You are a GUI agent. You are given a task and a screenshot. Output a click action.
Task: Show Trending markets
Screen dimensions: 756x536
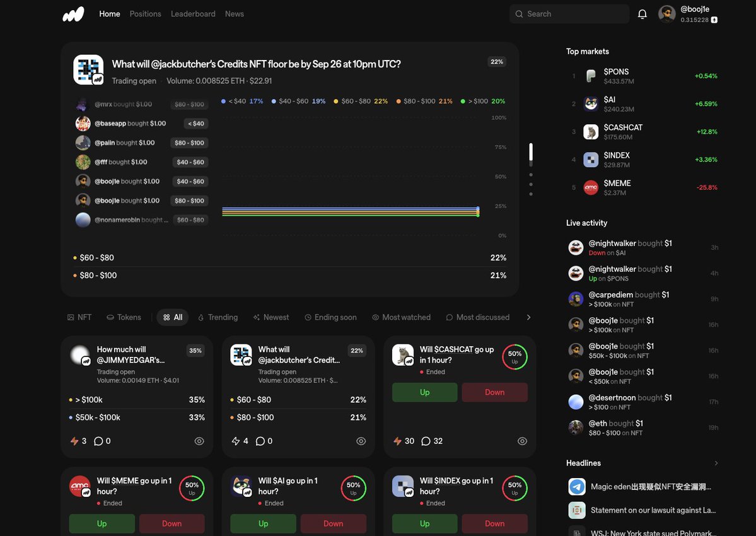[x=218, y=317]
